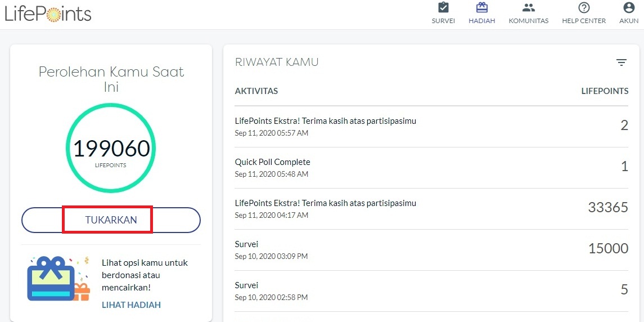
Task: Click the timestamp Sep 10, 2020 03:09 PM
Action: (271, 257)
